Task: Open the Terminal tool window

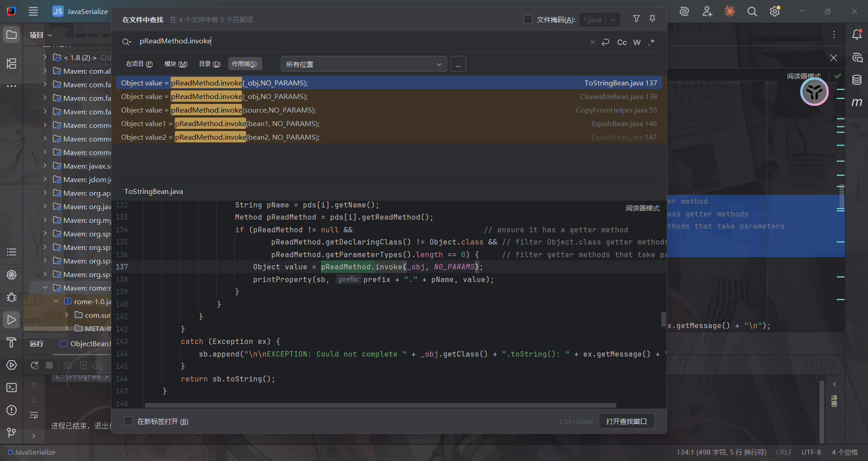Action: click(x=12, y=387)
